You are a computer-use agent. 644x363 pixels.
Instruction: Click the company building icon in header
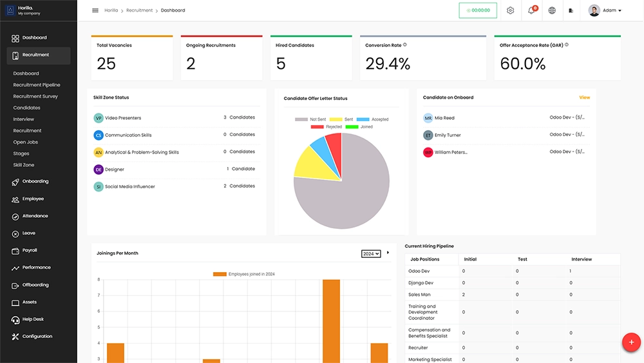571,10
